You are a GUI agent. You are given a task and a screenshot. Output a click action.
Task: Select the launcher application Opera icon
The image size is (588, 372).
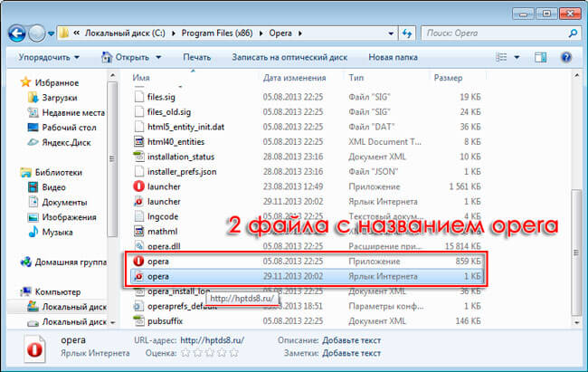pos(138,186)
